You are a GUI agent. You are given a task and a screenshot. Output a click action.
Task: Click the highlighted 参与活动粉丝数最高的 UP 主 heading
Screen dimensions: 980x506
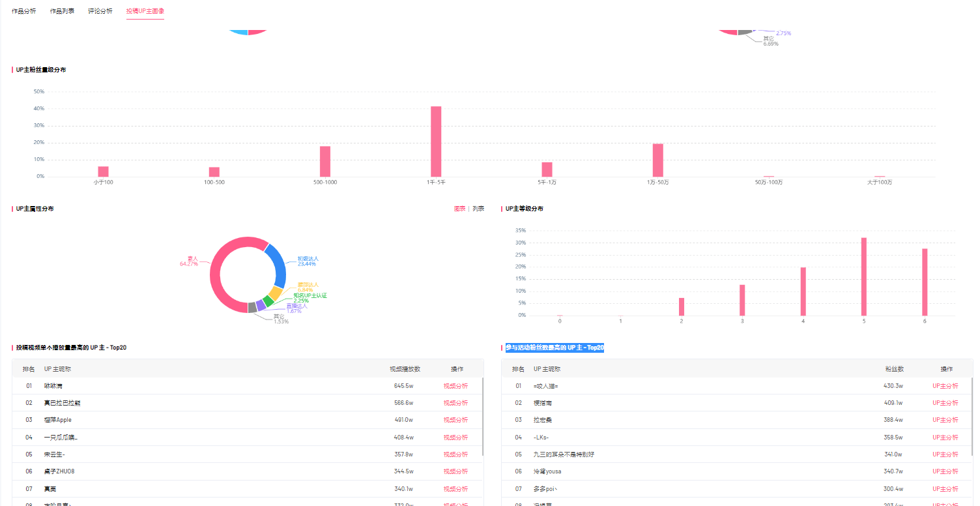pos(555,348)
